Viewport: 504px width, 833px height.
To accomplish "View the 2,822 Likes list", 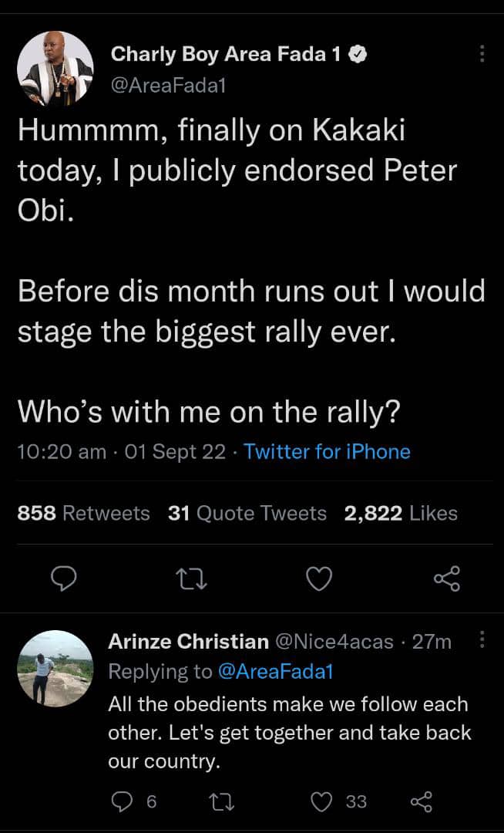I will coord(401,513).
